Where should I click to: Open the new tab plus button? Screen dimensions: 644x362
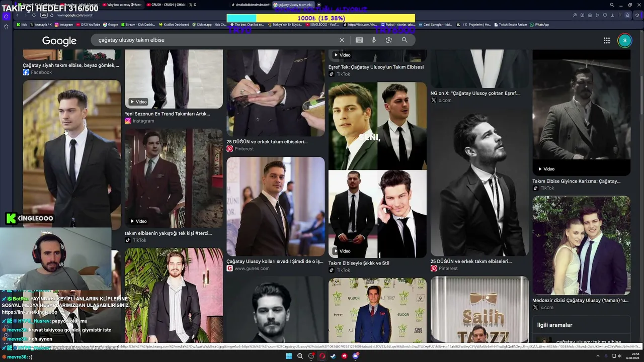point(318,5)
